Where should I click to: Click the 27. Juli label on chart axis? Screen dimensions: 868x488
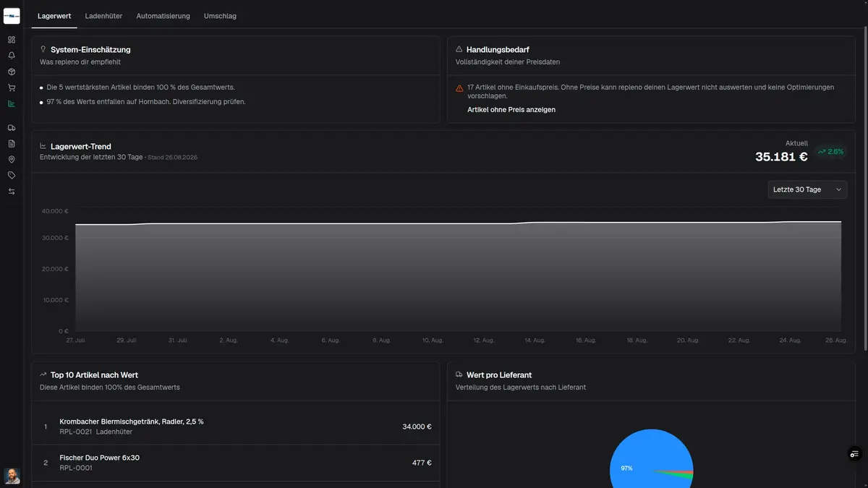click(x=75, y=340)
